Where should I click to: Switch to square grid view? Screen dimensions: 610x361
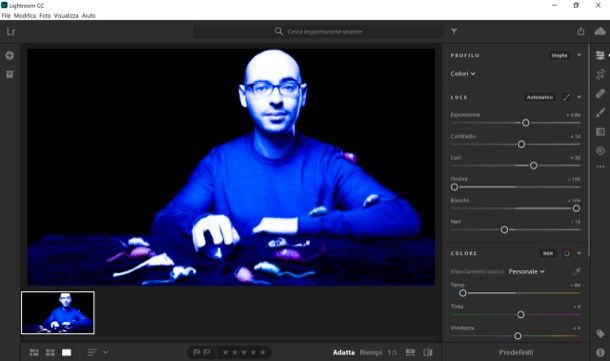pyautogui.click(x=50, y=352)
